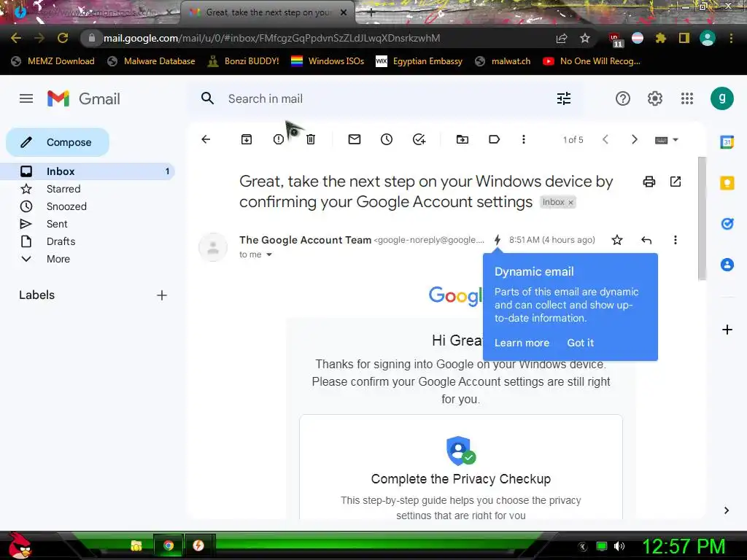747x560 pixels.
Task: Click the Chrome address bar URL
Action: point(271,38)
